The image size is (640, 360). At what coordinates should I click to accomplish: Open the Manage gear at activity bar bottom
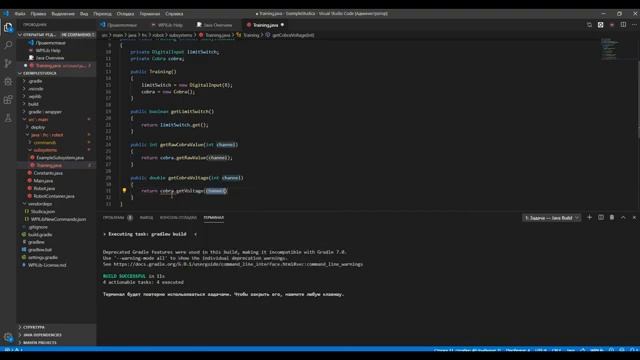[x=8, y=337]
